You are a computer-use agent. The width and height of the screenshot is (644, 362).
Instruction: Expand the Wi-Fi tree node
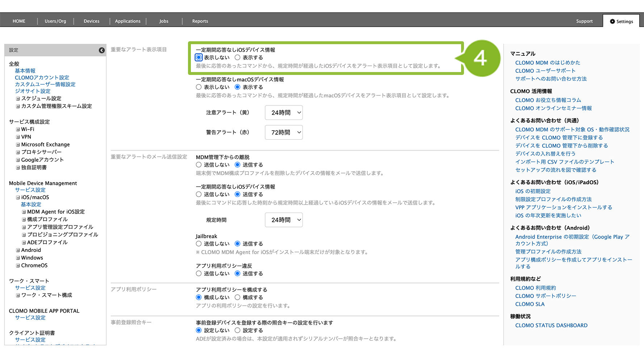tap(18, 129)
